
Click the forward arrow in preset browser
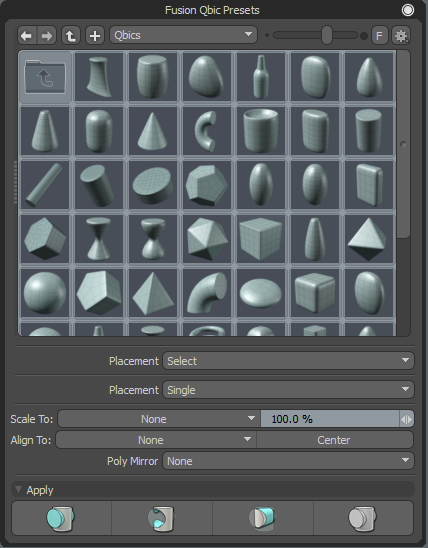click(46, 35)
